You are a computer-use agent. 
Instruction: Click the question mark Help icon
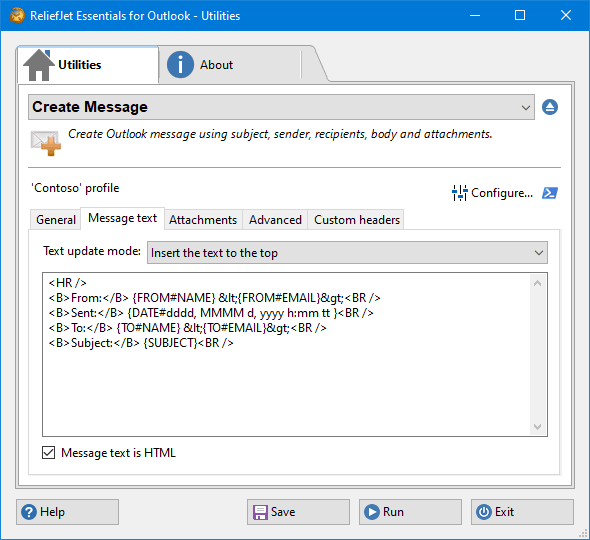29,512
